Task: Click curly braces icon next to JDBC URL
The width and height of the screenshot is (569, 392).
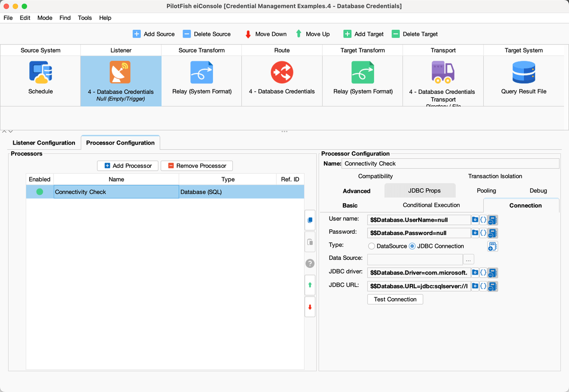Action: click(x=483, y=286)
